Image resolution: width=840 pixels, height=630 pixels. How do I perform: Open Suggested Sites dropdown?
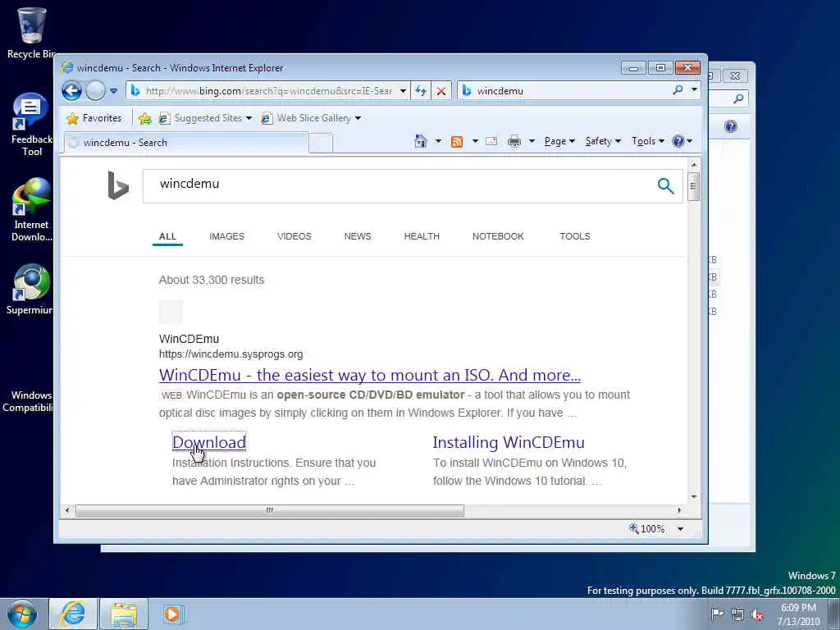click(x=205, y=118)
